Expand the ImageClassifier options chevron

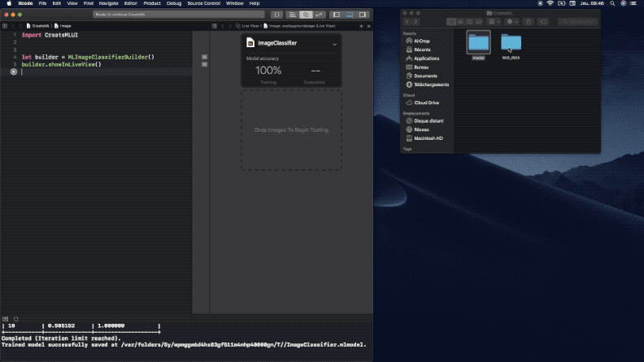click(x=334, y=43)
